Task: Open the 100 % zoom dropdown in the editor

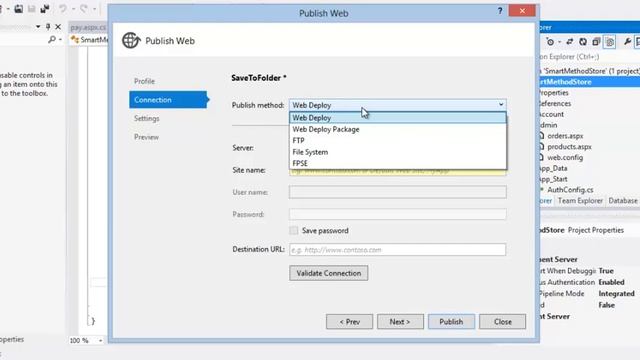Action: click(100, 340)
